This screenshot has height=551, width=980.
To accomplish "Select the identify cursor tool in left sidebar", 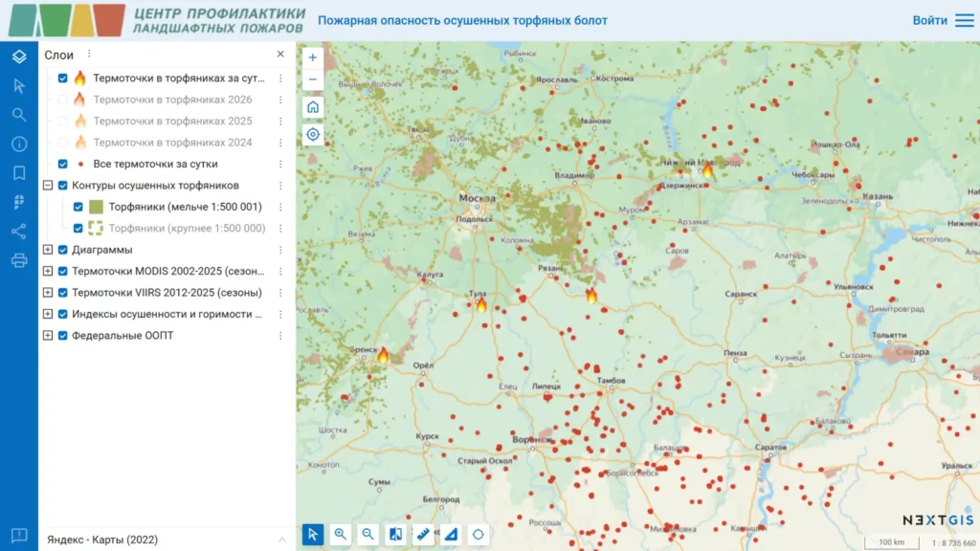I will tap(19, 85).
